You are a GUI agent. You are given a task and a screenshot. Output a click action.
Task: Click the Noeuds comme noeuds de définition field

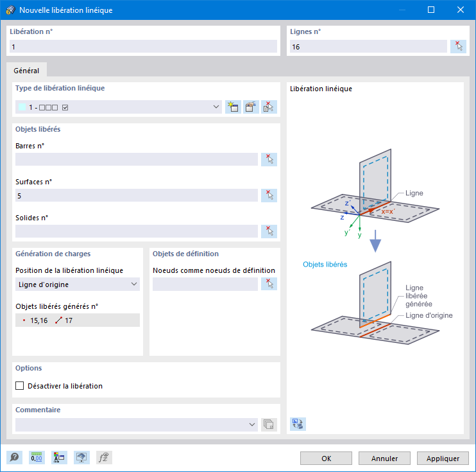tap(205, 284)
